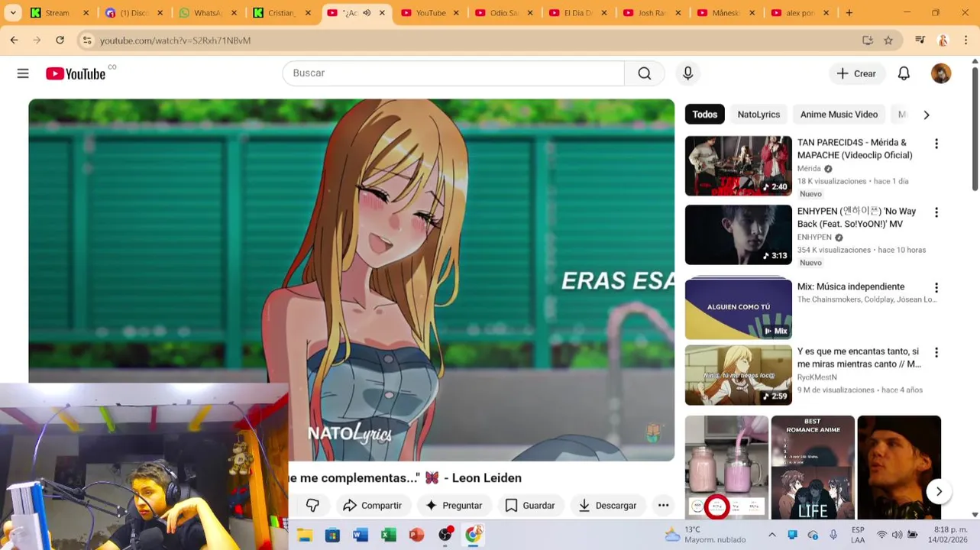Show next Shorts with arrow
The width and height of the screenshot is (980, 550).
939,491
